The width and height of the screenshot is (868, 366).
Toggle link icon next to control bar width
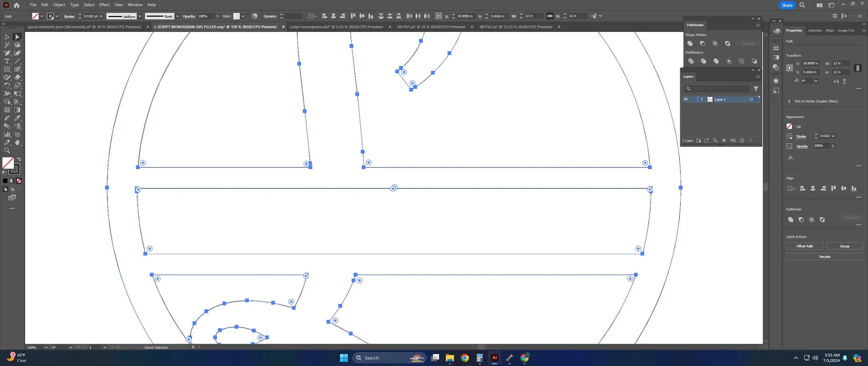coord(550,16)
